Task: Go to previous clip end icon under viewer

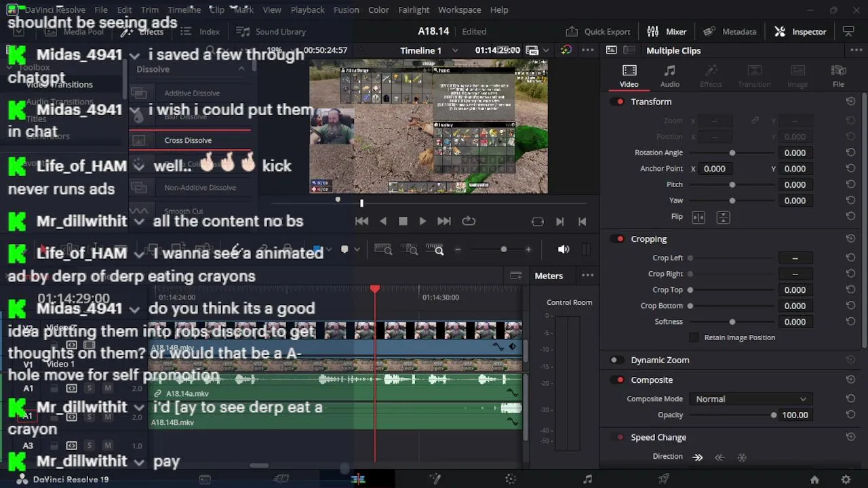Action: tap(582, 222)
